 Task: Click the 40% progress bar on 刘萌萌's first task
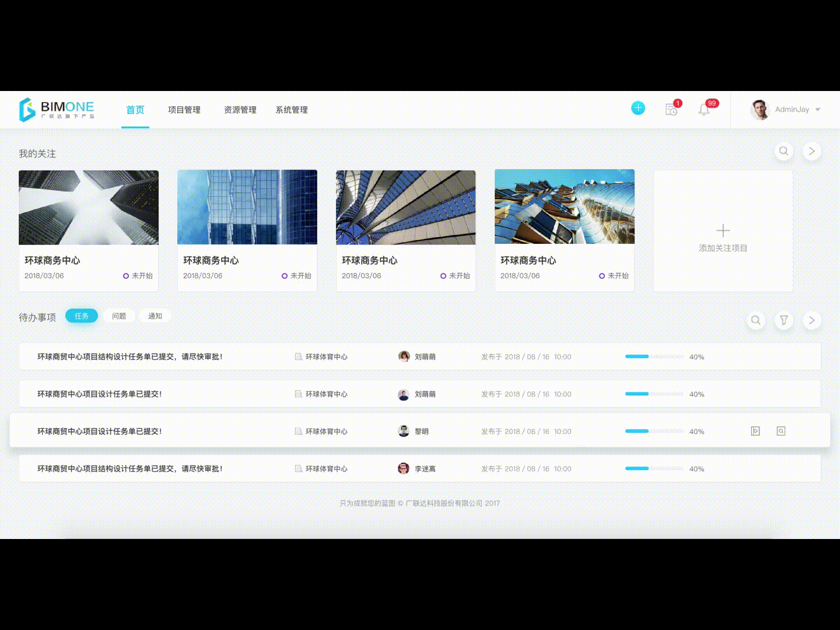pos(653,356)
